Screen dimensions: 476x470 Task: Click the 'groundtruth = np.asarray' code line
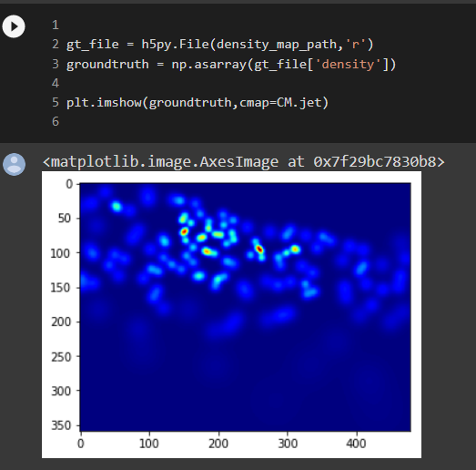pyautogui.click(x=231, y=65)
